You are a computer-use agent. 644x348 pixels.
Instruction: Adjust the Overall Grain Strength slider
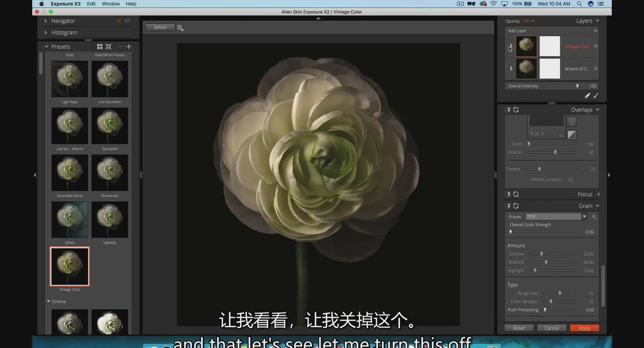coord(543,232)
